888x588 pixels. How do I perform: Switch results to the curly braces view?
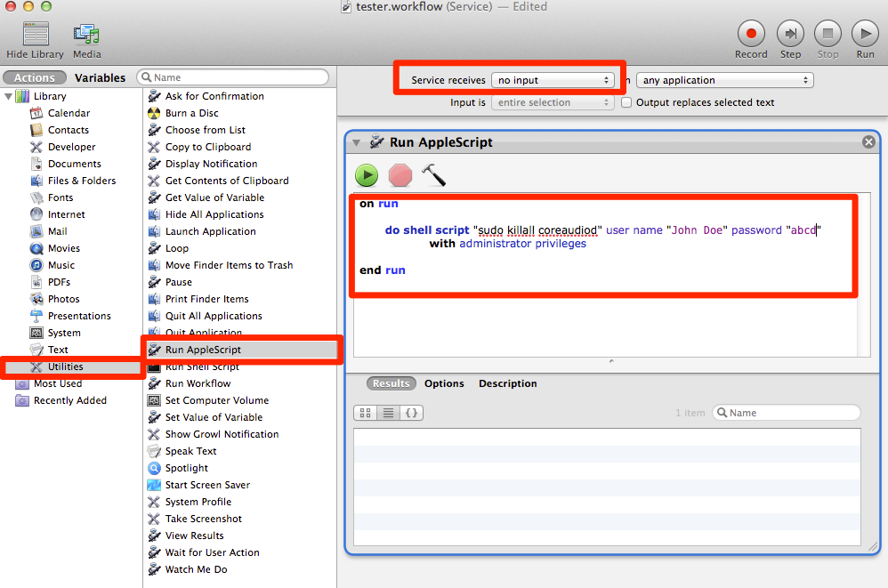tap(412, 413)
